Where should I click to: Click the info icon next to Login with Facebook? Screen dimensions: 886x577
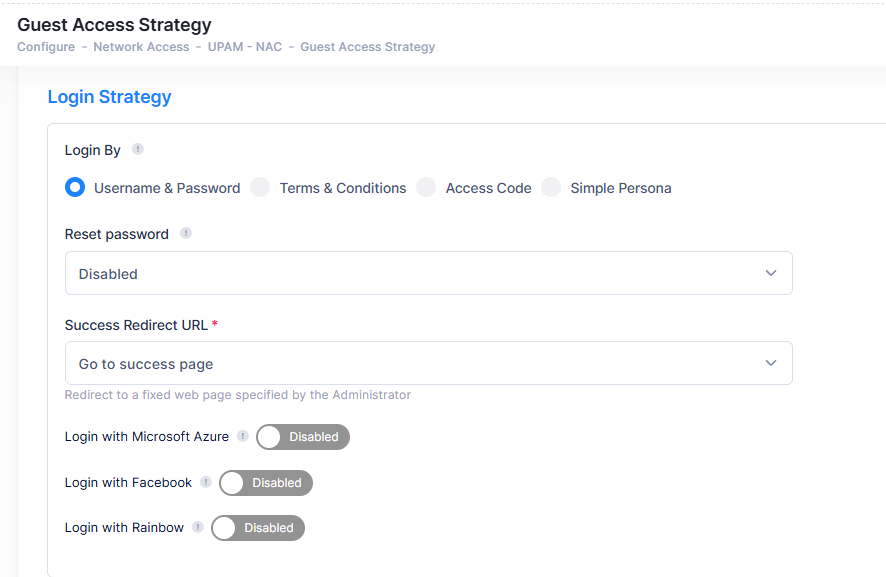[206, 483]
